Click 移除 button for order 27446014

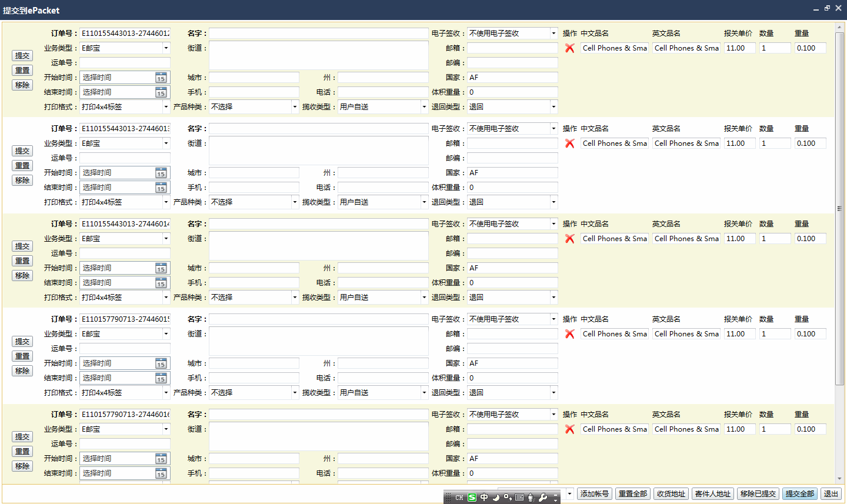tap(22, 276)
